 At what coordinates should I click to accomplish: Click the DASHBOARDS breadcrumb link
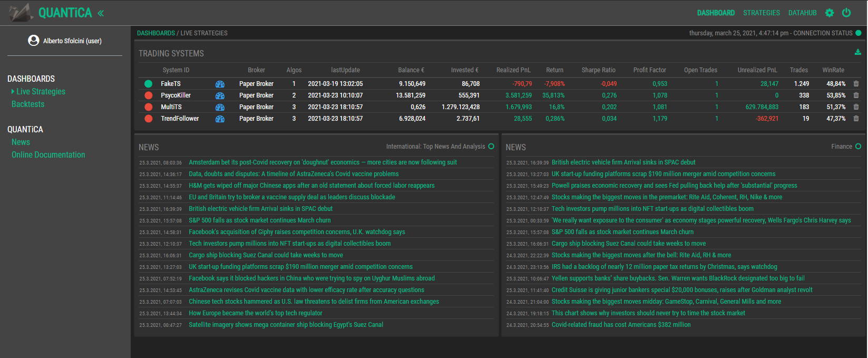point(156,33)
